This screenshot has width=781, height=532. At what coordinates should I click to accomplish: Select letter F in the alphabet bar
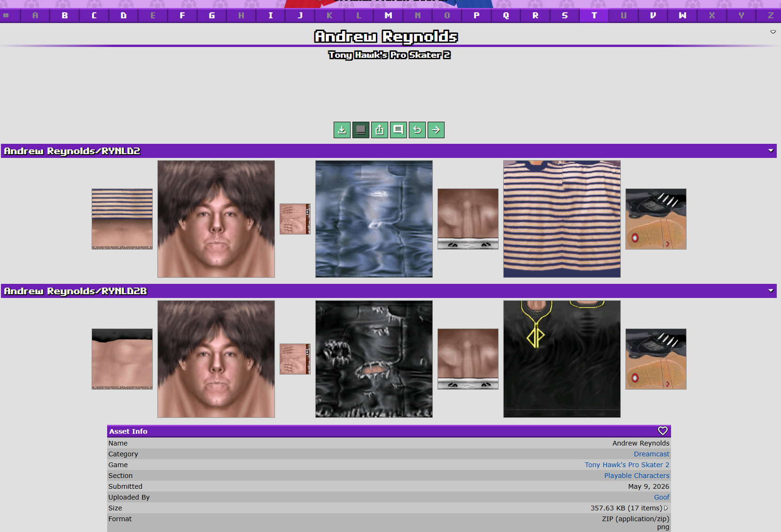click(x=182, y=16)
